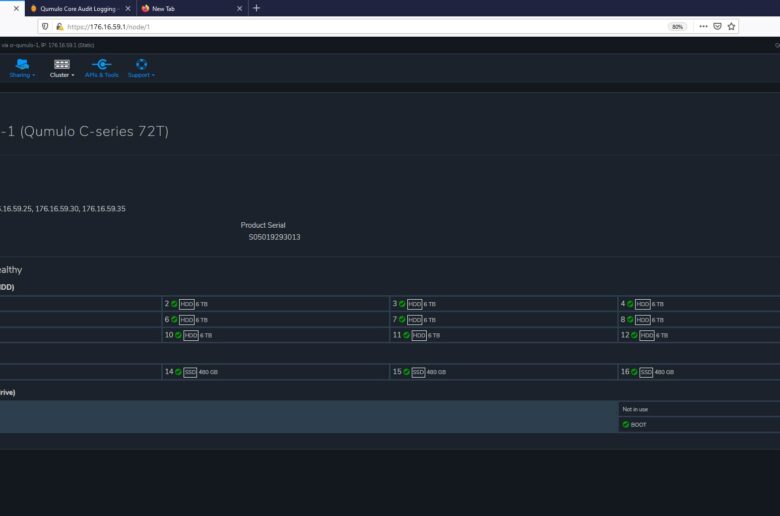
Task: Click HDD icon for drive 4
Action: (x=643, y=304)
